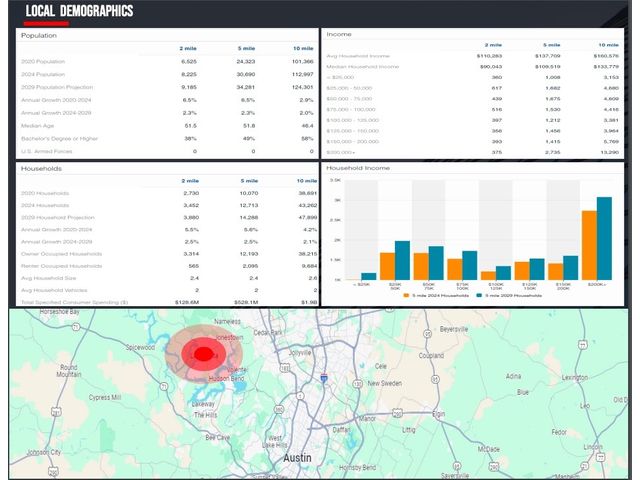640x480 pixels.
Task: Click New Sweden on the map
Action: point(384,383)
